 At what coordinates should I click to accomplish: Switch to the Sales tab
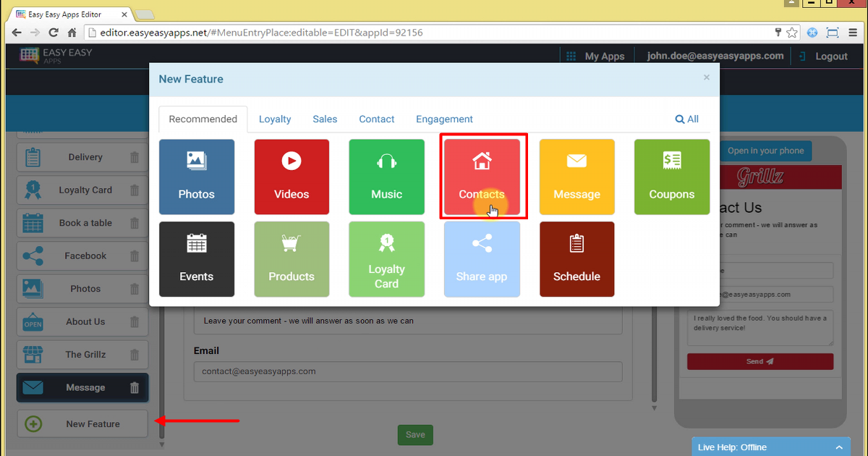pos(325,119)
